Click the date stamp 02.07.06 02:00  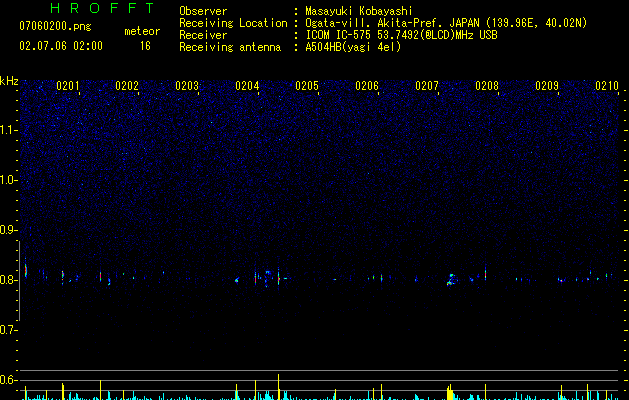61,46
